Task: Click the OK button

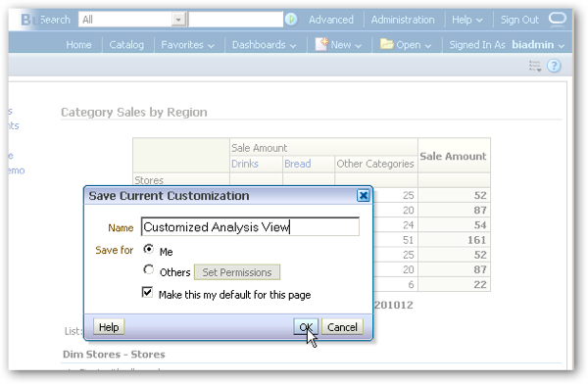Action: 306,327
